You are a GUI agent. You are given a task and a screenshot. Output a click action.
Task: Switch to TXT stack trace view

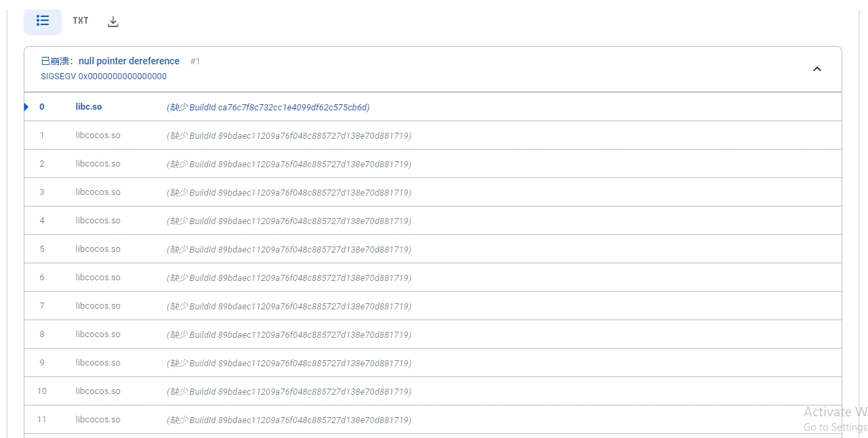81,21
